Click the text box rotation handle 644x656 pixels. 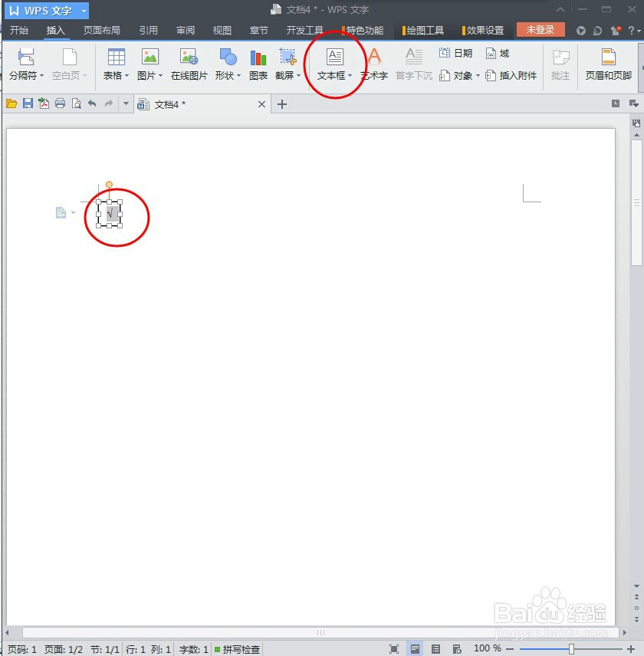click(x=109, y=185)
